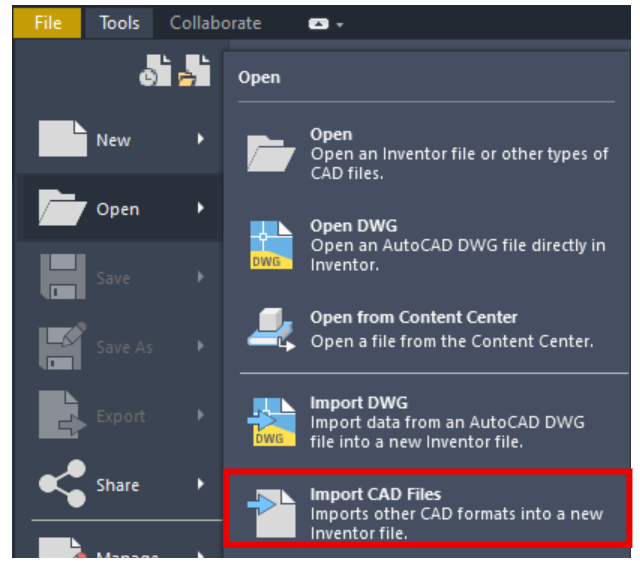Image resolution: width=640 pixels, height=567 pixels.
Task: Click the Save As icon
Action: (62, 346)
